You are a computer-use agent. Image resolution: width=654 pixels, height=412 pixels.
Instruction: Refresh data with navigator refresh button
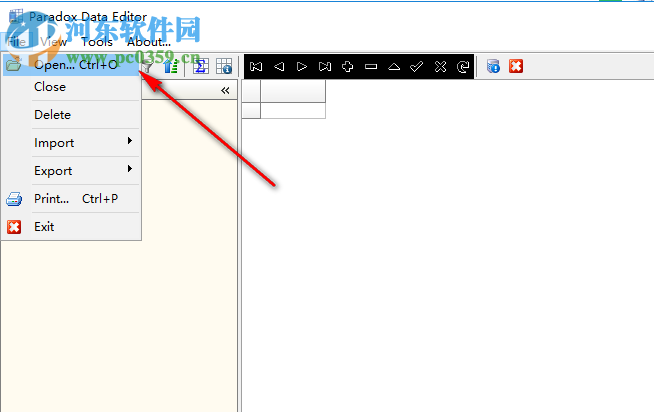[x=463, y=66]
